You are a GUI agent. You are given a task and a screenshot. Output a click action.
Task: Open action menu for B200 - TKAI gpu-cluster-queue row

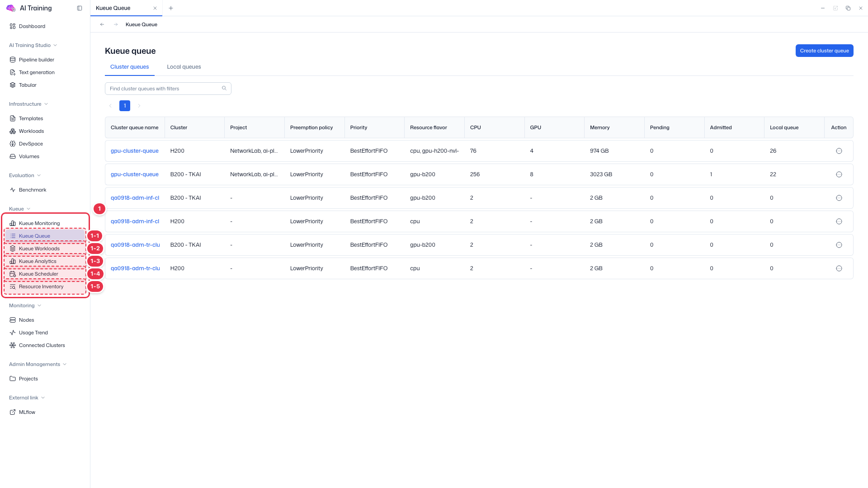pos(839,174)
